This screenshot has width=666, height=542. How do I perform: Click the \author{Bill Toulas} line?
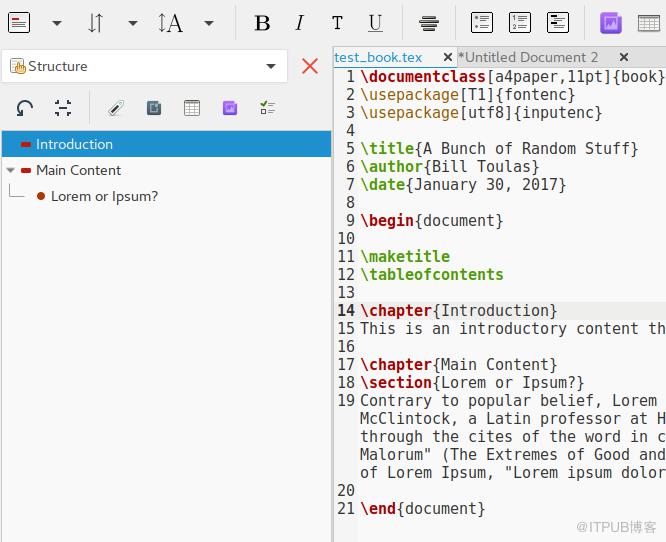pos(450,167)
